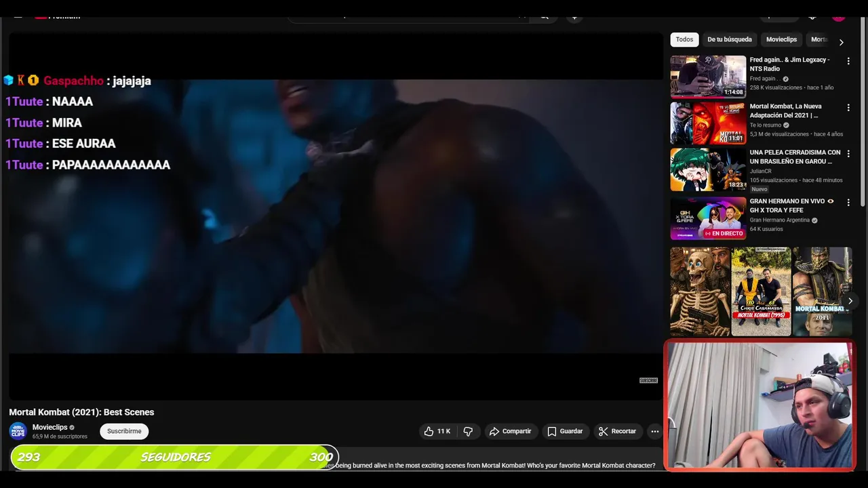Open options menu for UNA PELEA CERRADISIMA video

point(848,154)
